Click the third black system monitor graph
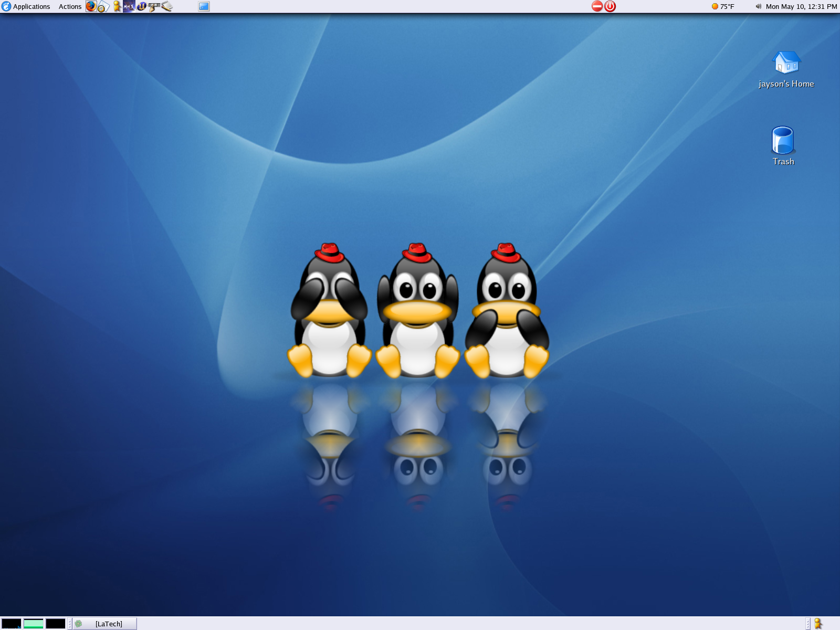This screenshot has height=630, width=840. click(56, 624)
